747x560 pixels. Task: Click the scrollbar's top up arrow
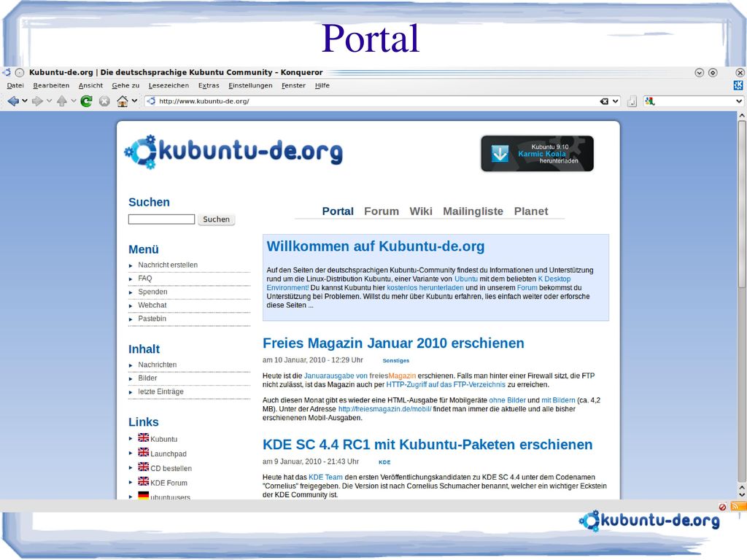(742, 115)
